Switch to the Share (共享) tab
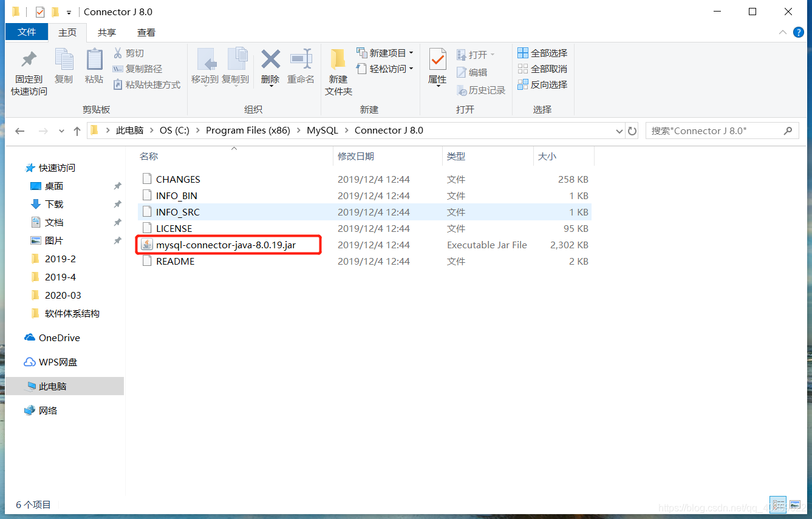Screen dimensions: 812x519 [x=107, y=33]
